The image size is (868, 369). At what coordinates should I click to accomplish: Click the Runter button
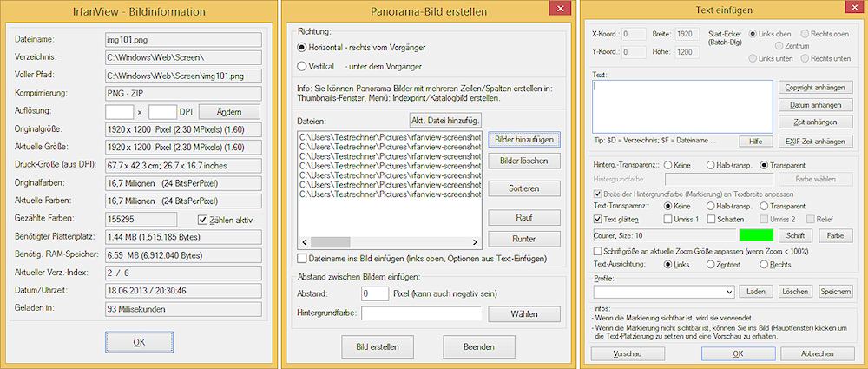[x=524, y=239]
